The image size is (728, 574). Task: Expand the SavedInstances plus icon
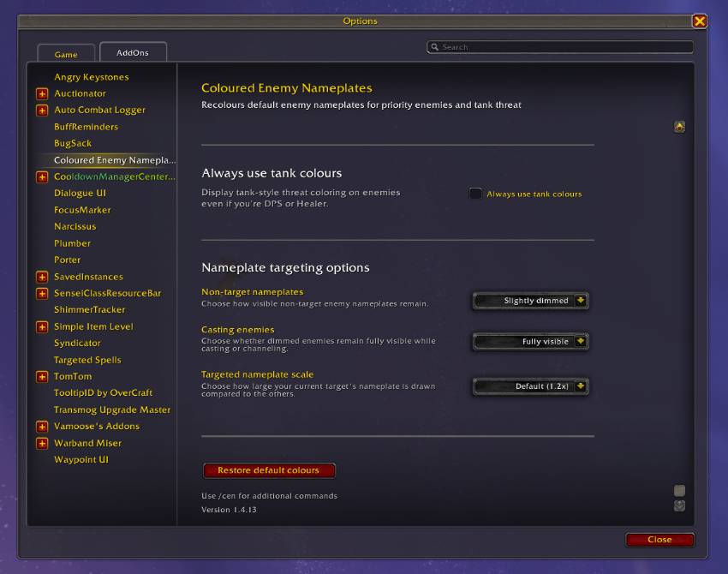tap(42, 278)
